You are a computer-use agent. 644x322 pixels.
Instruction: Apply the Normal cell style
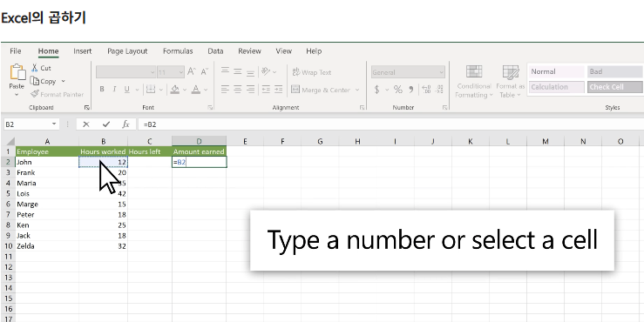click(556, 71)
